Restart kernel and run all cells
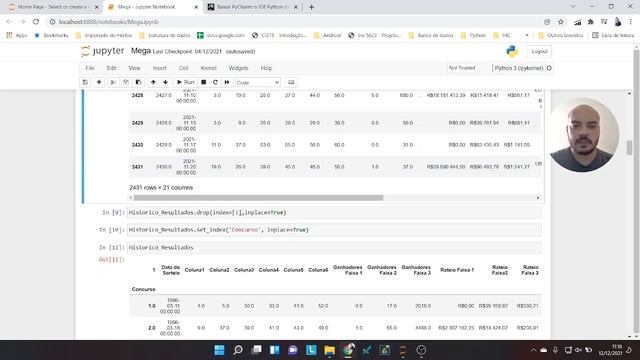 [x=227, y=82]
